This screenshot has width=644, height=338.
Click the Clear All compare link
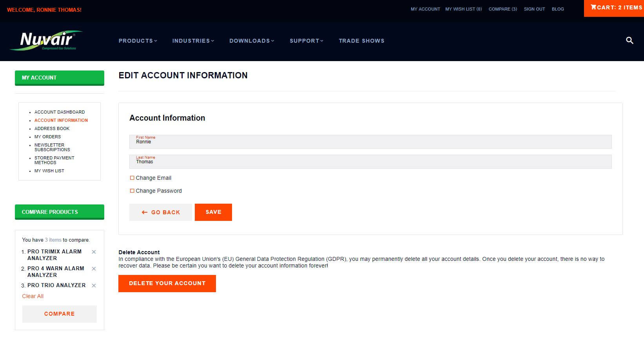(x=33, y=296)
